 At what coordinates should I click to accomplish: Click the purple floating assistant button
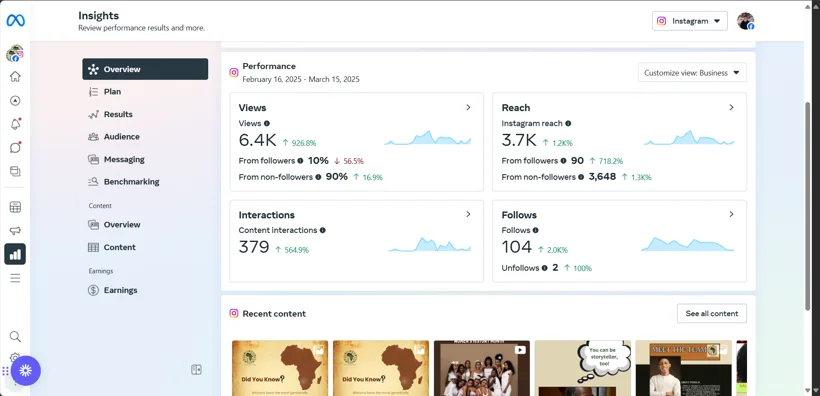26,371
